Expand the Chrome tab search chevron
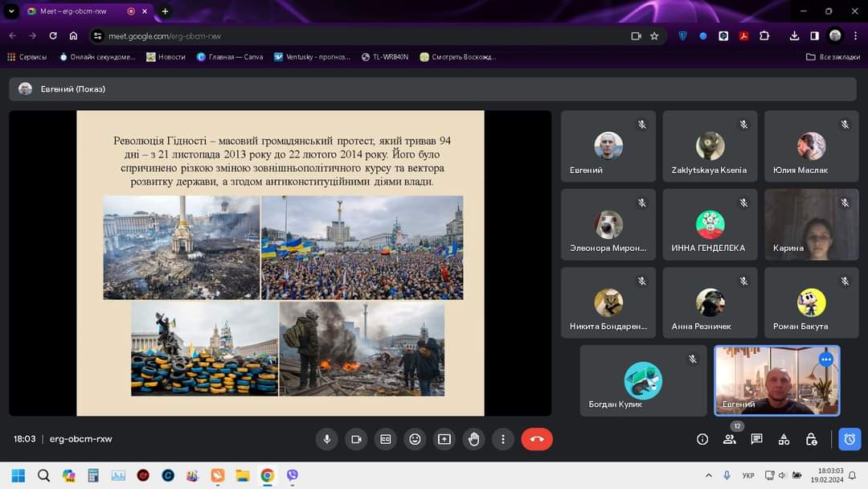Image resolution: width=868 pixels, height=489 pixels. tap(11, 11)
